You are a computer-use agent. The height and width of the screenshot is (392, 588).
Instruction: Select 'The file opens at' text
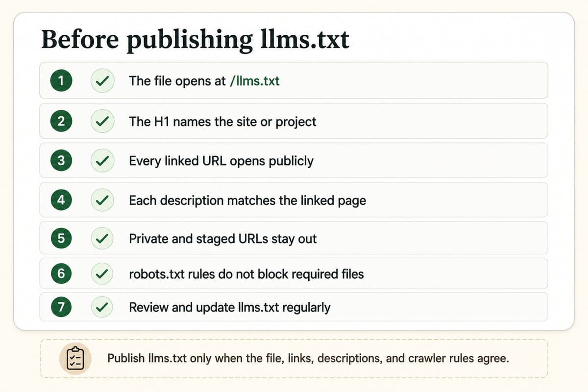point(177,81)
